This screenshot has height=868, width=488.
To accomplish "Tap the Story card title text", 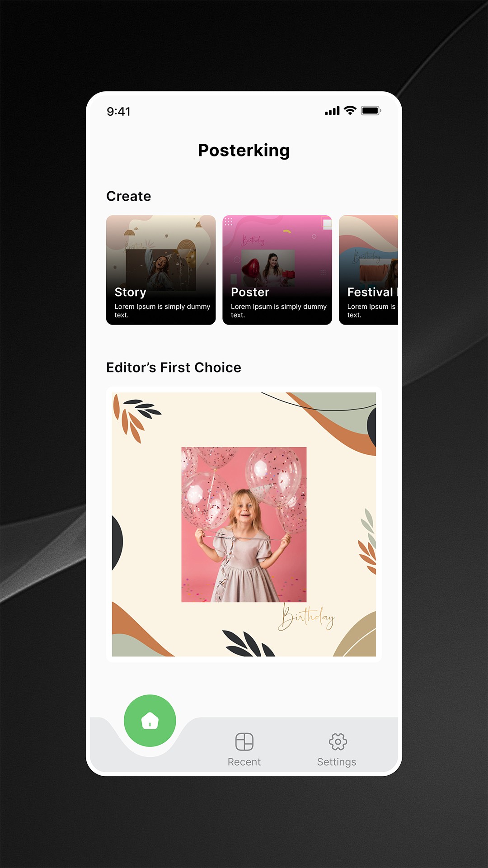I will [x=131, y=292].
